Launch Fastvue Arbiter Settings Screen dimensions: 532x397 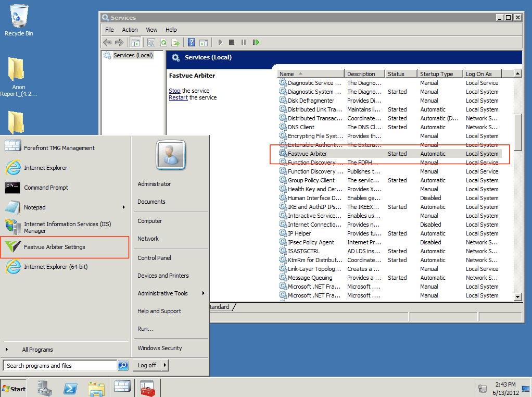click(65, 247)
